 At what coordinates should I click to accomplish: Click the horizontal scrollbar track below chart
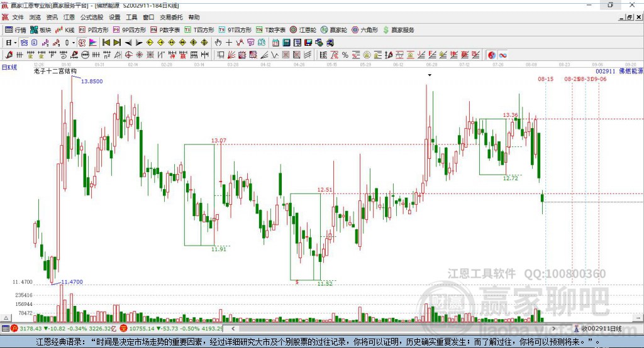[x=394, y=329]
